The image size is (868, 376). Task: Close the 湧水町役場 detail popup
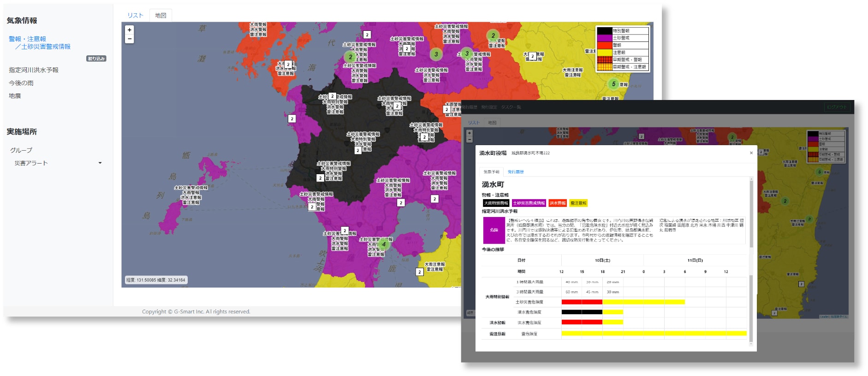tap(751, 153)
